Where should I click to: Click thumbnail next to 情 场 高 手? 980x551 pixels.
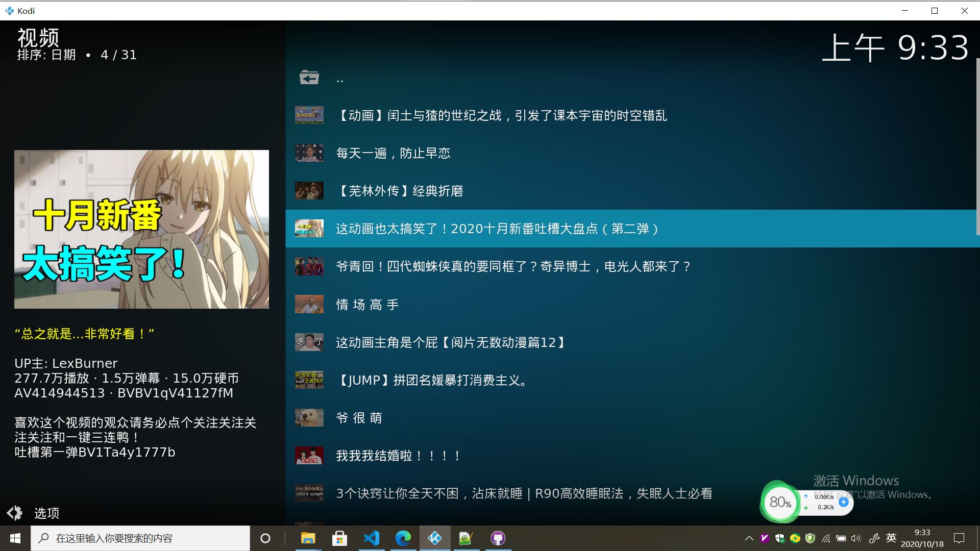[309, 305]
